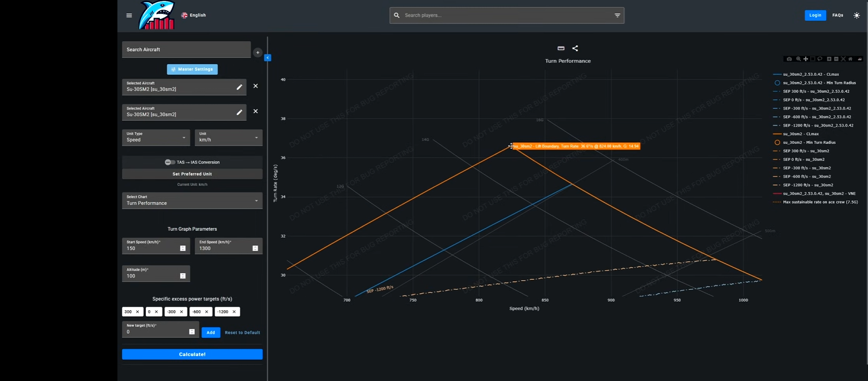Toggle su_30sm2_2.53.0.42 - CLmax legend trace
Image resolution: width=868 pixels, height=381 pixels.
click(x=806, y=74)
